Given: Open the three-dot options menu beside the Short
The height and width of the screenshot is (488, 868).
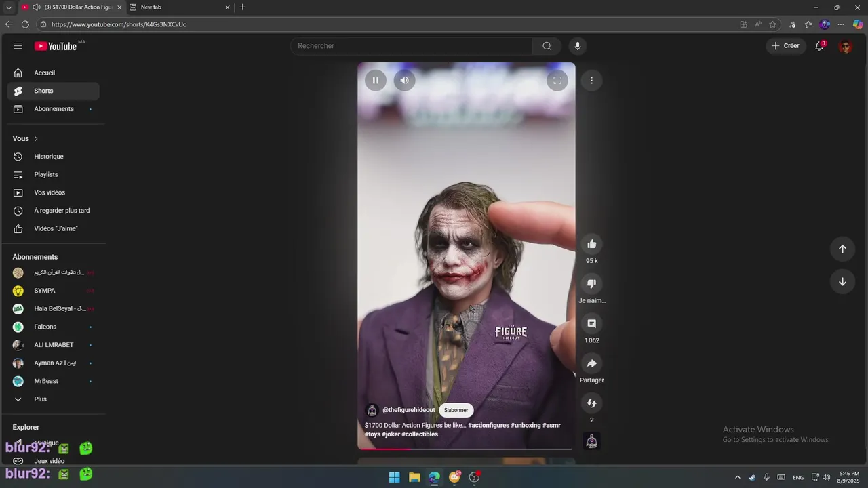Looking at the screenshot, I should pos(591,80).
